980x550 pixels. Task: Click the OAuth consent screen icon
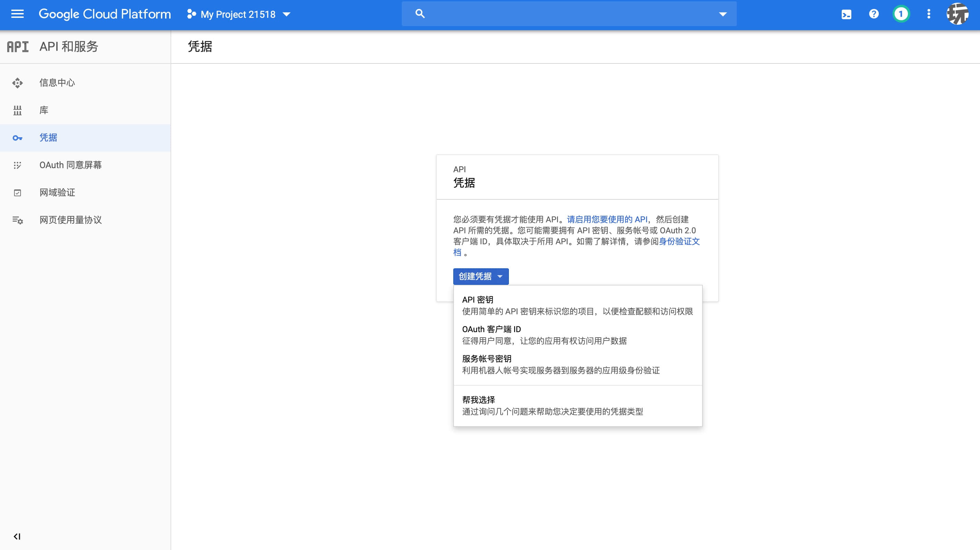coord(17,165)
